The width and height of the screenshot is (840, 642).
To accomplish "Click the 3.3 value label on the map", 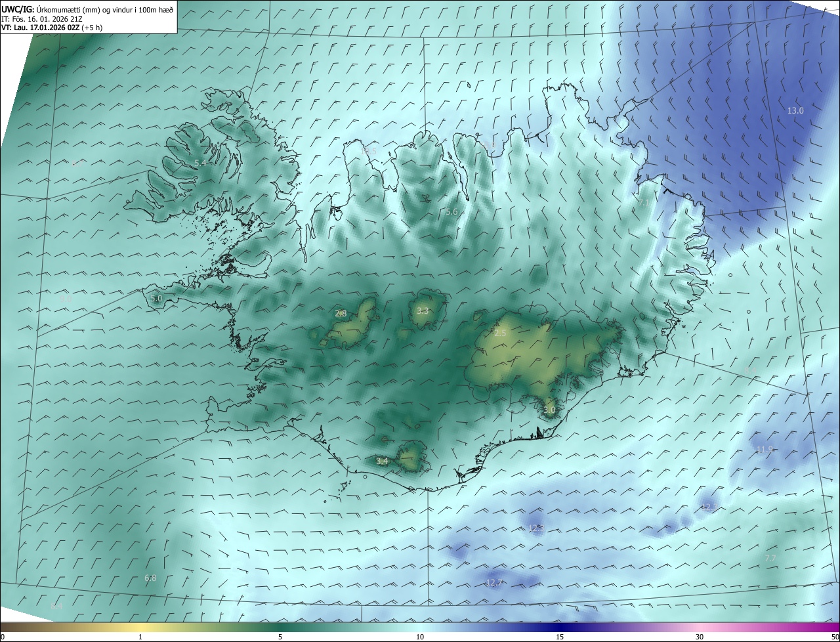I will tap(423, 311).
